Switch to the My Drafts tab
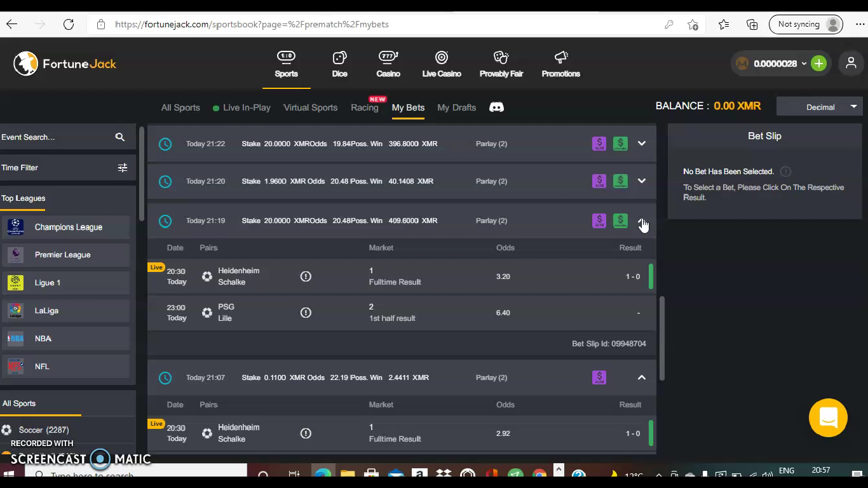Viewport: 868px width, 488px height. tap(456, 107)
